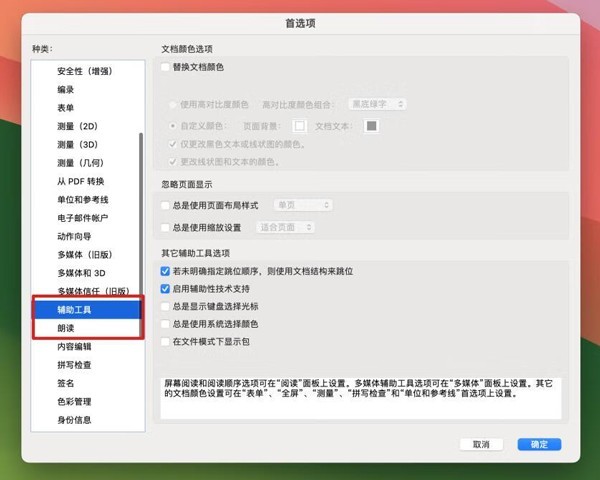The width and height of the screenshot is (600, 480).
Task: Click 取消 button
Action: (481, 444)
